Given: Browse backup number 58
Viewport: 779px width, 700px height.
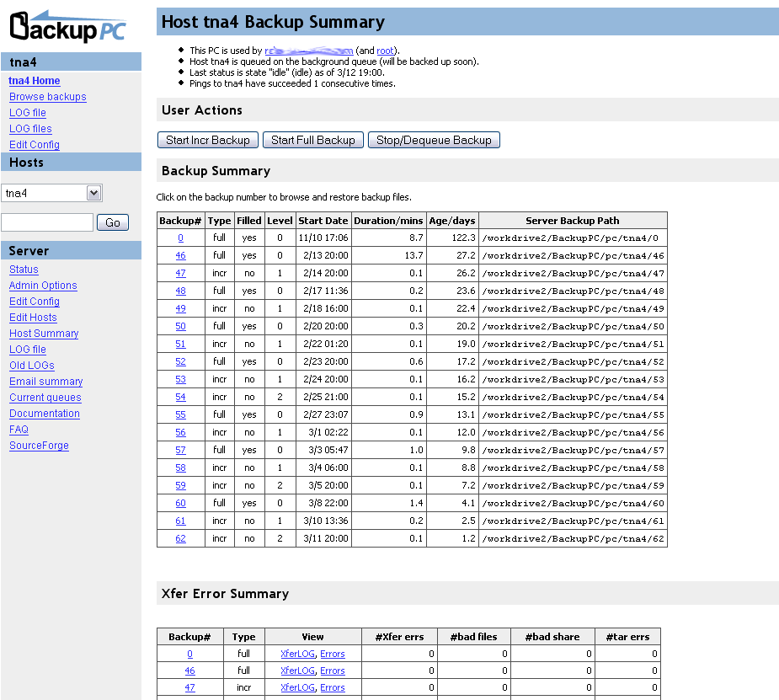Looking at the screenshot, I should coord(180,468).
